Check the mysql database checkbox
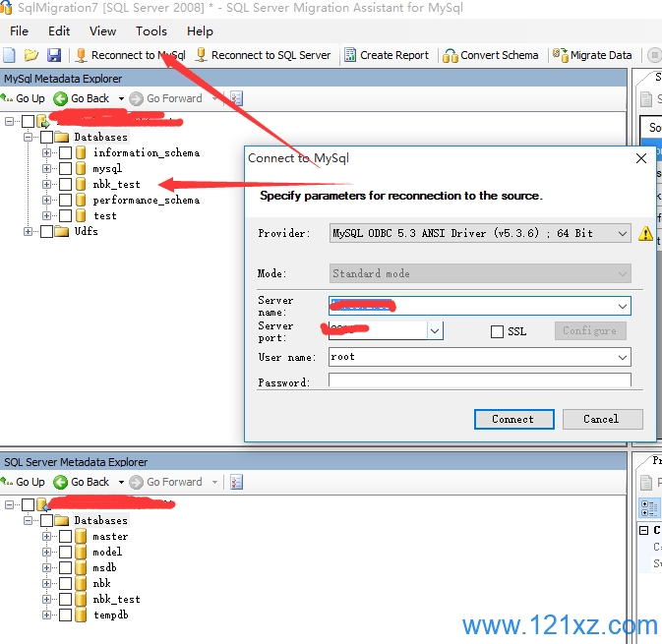This screenshot has height=644, width=662. click(x=65, y=168)
